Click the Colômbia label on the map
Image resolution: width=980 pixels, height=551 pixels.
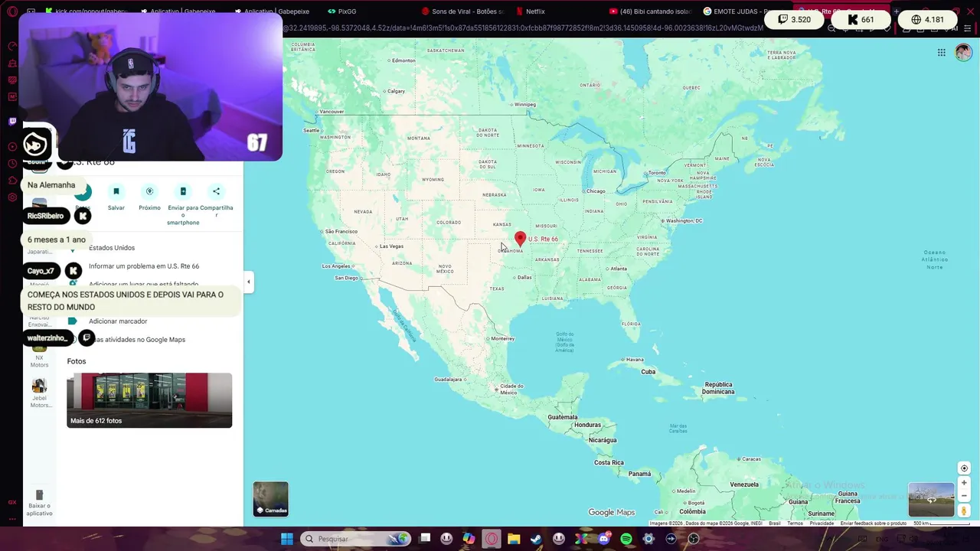pos(692,511)
